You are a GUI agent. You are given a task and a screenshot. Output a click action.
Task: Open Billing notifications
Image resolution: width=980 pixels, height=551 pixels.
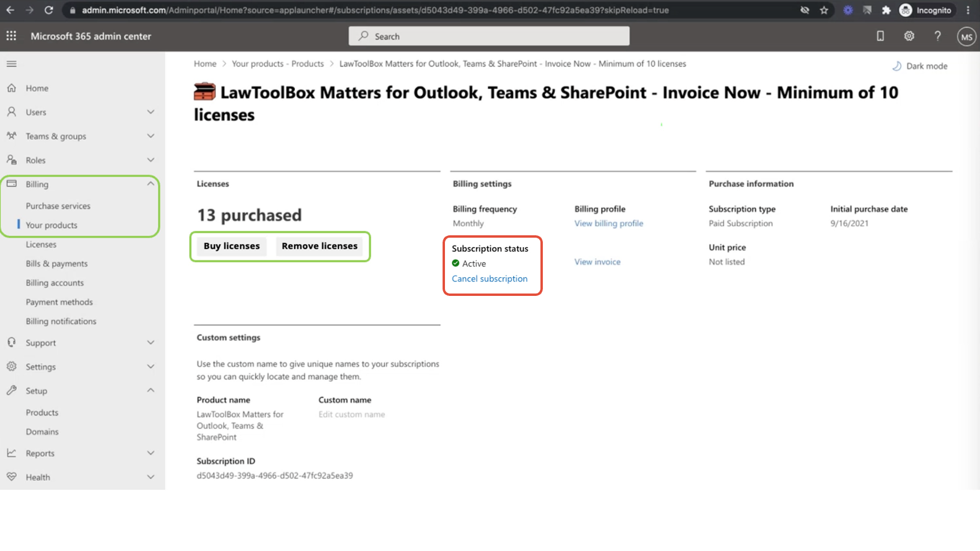click(x=61, y=321)
